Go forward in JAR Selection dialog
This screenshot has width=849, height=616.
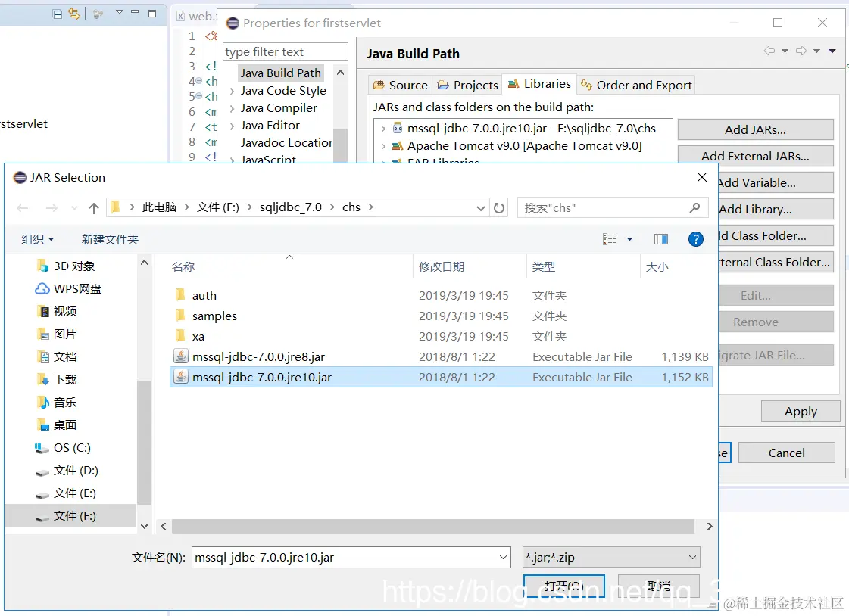click(52, 208)
